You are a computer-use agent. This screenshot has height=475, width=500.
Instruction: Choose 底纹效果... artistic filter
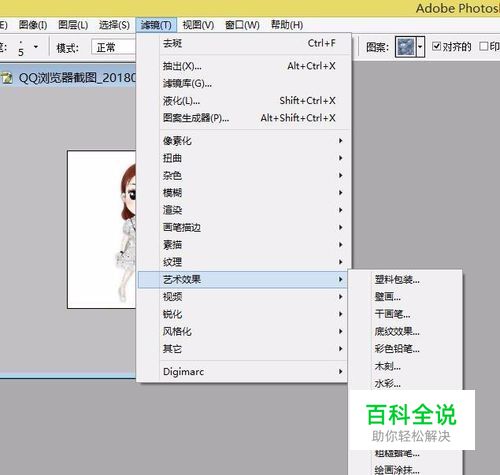pyautogui.click(x=405, y=331)
